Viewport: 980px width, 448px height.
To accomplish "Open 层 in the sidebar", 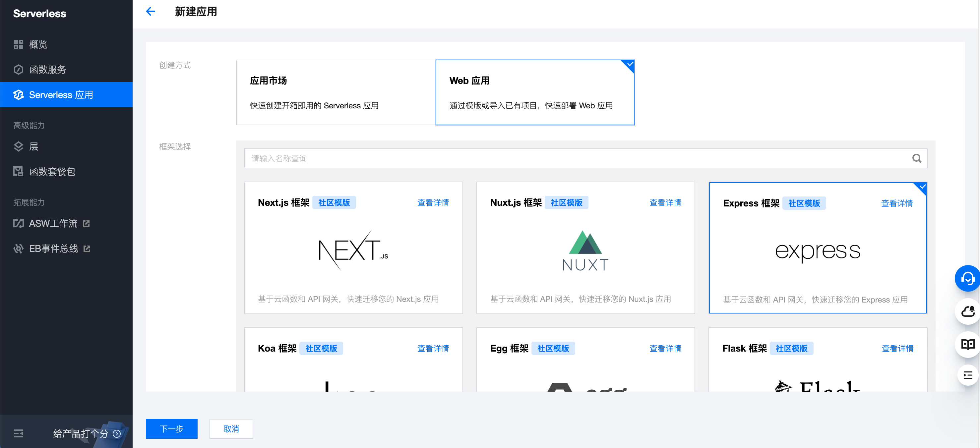I will tap(33, 146).
